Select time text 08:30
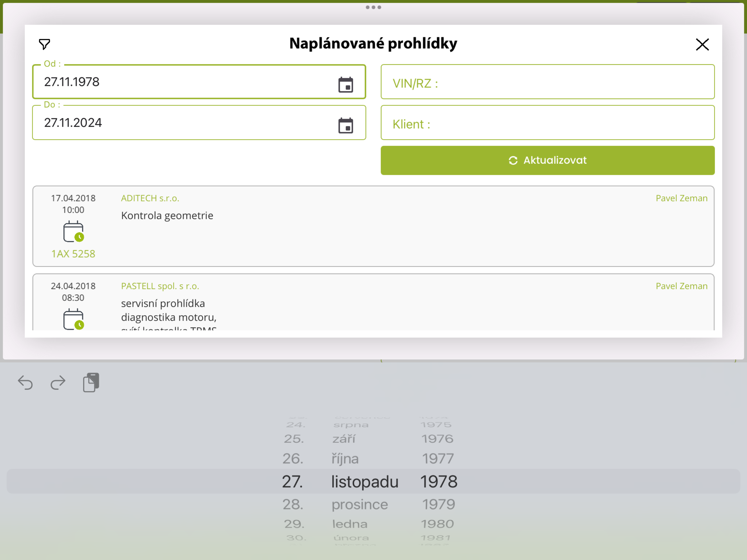 (x=73, y=298)
